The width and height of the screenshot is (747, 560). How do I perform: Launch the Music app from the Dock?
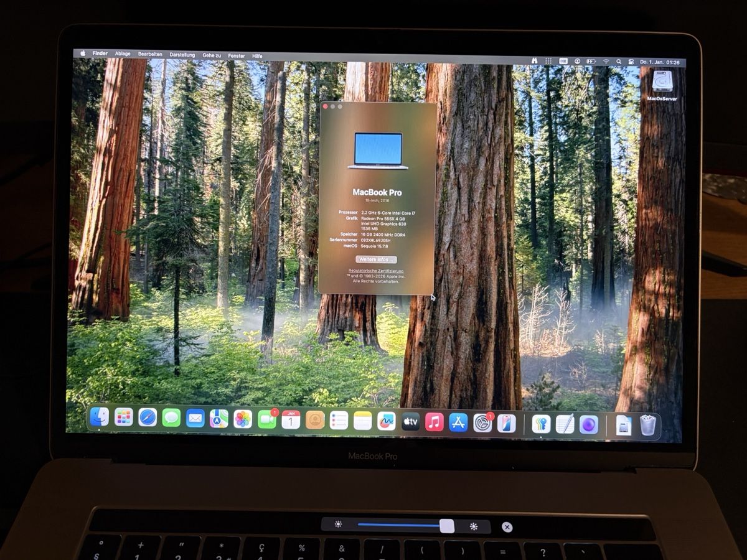pyautogui.click(x=434, y=422)
